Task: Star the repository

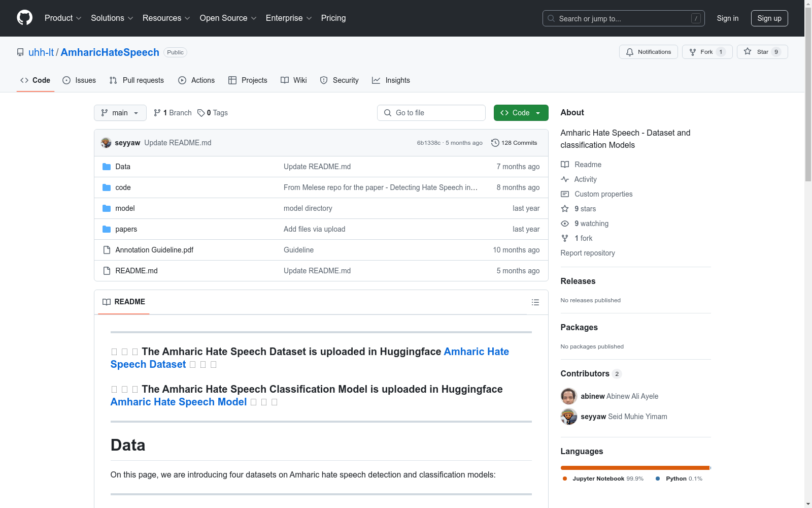Action: [x=762, y=52]
